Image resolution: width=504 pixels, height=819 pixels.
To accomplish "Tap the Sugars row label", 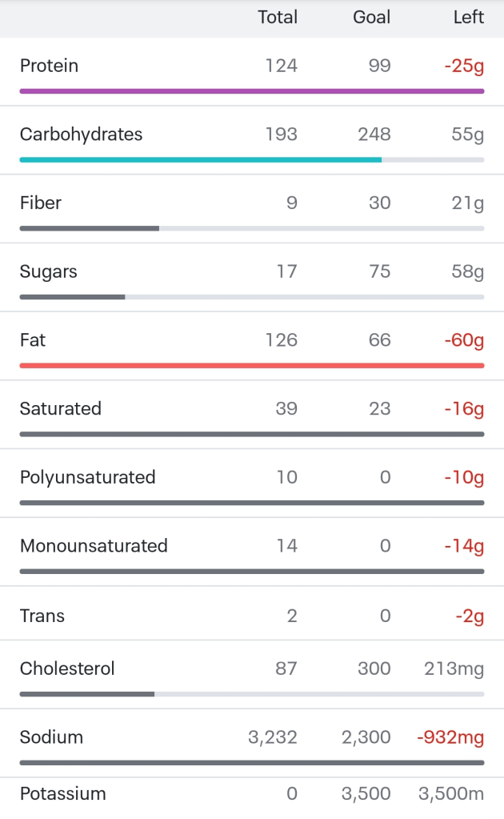I will pyautogui.click(x=48, y=272).
